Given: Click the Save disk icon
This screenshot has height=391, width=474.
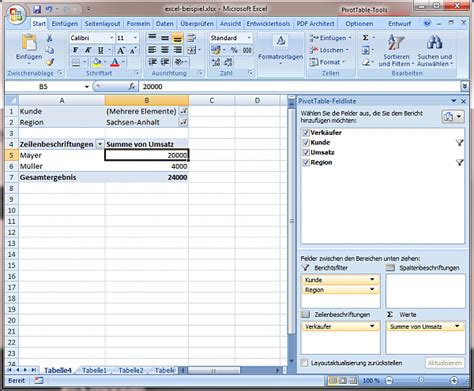Looking at the screenshot, I should coord(36,10).
